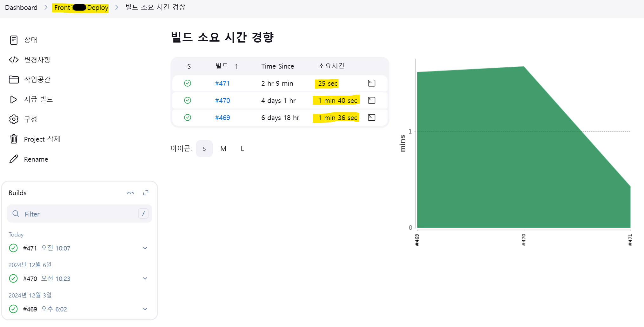Expand the Builds panel with the expand icon
The height and width of the screenshot is (327, 644).
(146, 193)
